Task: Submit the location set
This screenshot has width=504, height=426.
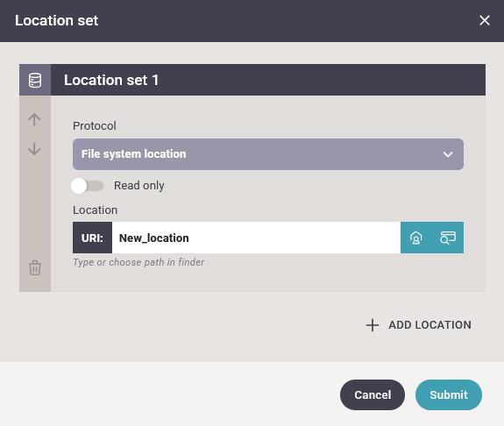Action: [x=449, y=394]
